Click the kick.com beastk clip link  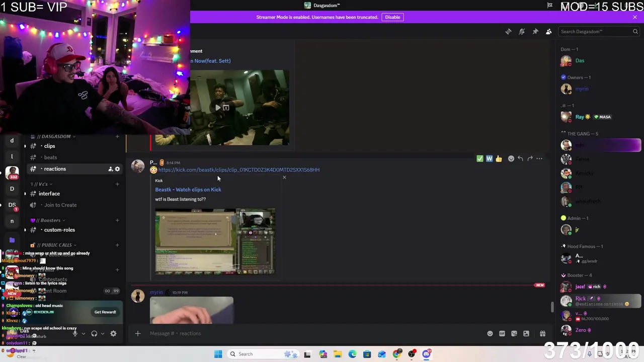tap(239, 170)
